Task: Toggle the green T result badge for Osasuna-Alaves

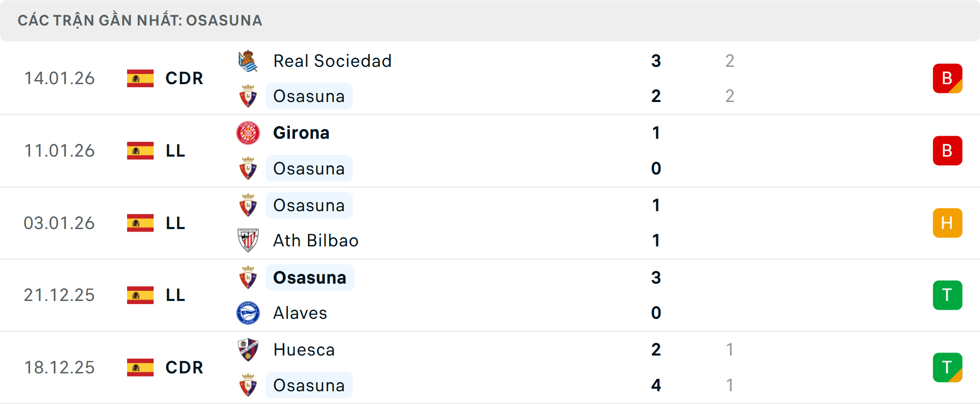Action: [x=947, y=295]
